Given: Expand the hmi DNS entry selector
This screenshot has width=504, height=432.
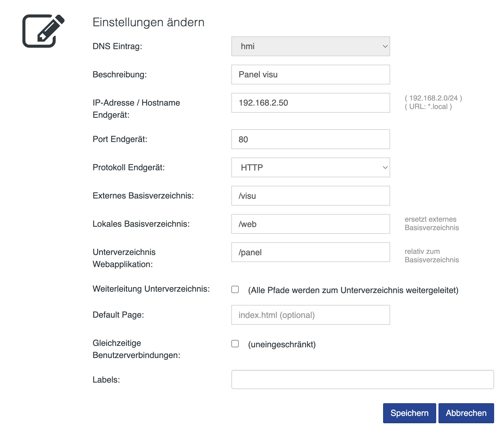Looking at the screenshot, I should click(x=310, y=46).
